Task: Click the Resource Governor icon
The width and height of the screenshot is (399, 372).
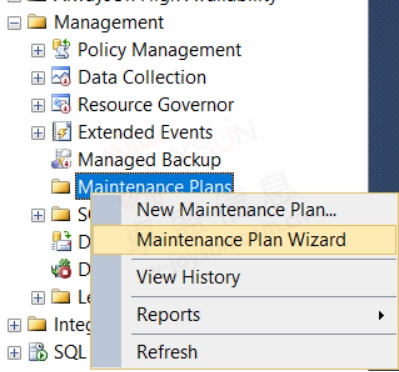Action: coord(61,104)
